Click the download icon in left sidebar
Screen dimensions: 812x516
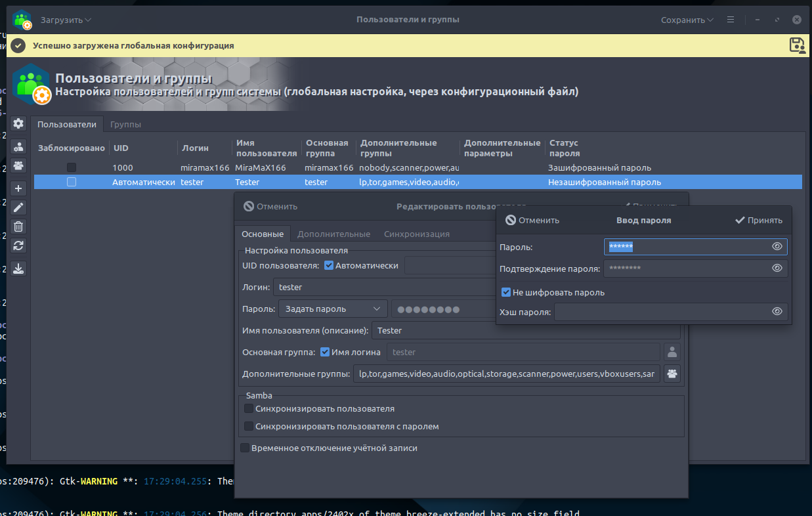[x=18, y=269]
